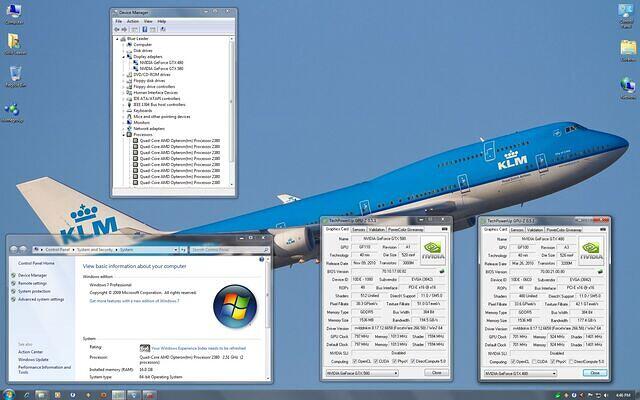The width and height of the screenshot is (640, 400).
Task: Click Close button in GTX 480 GPU-Z window
Action: point(593,373)
